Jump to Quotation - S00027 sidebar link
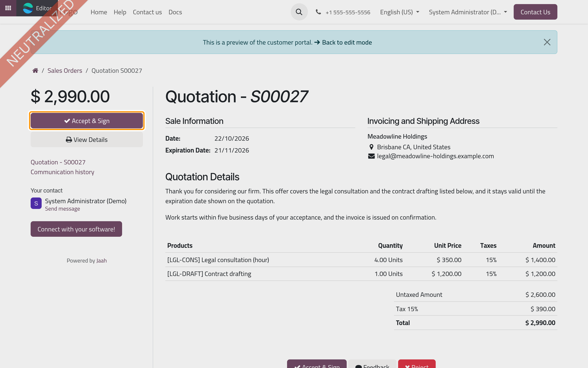 [x=58, y=162]
